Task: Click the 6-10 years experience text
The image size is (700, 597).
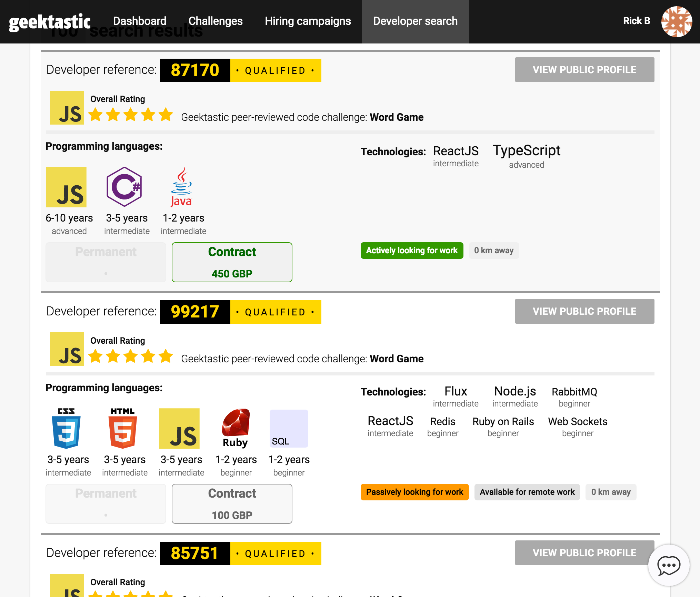Action: coord(69,218)
